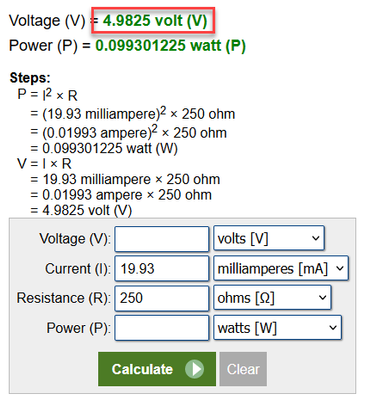Open the volts [V] unit dropdown
Viewport: 365px width, 400px height.
[x=269, y=238]
